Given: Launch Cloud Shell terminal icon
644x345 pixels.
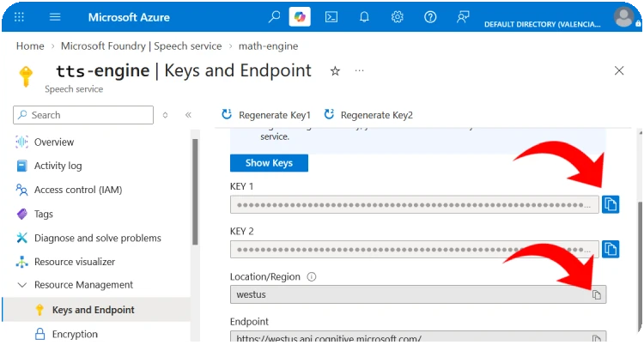Looking at the screenshot, I should (331, 17).
